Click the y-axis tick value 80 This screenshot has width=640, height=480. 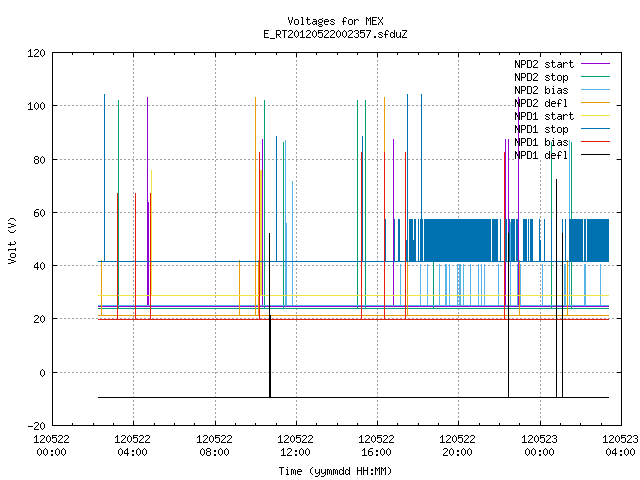(x=39, y=160)
